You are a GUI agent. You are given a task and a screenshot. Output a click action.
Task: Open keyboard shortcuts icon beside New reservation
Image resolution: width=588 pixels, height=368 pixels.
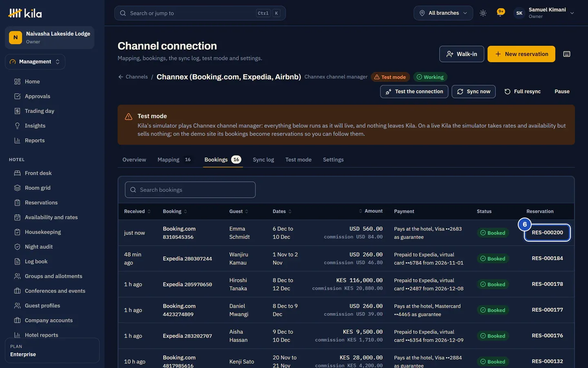click(567, 54)
